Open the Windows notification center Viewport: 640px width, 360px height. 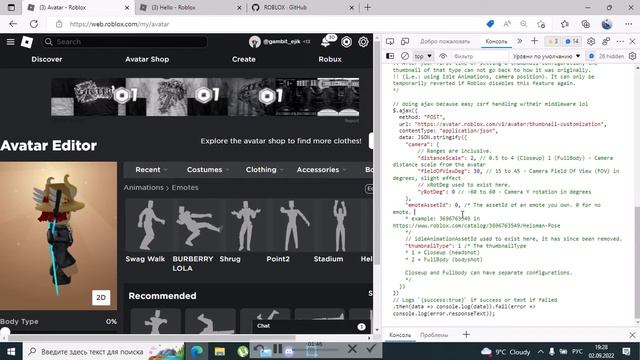[x=627, y=351]
